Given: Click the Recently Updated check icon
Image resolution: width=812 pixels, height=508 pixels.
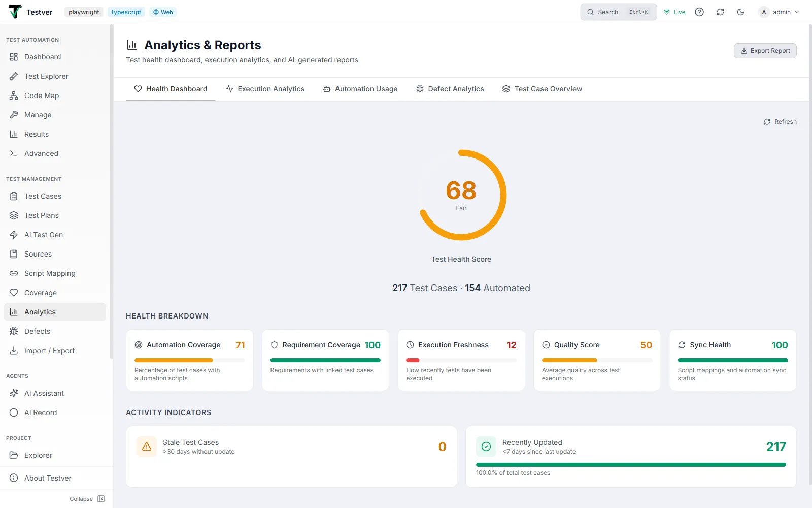Looking at the screenshot, I should [x=486, y=447].
